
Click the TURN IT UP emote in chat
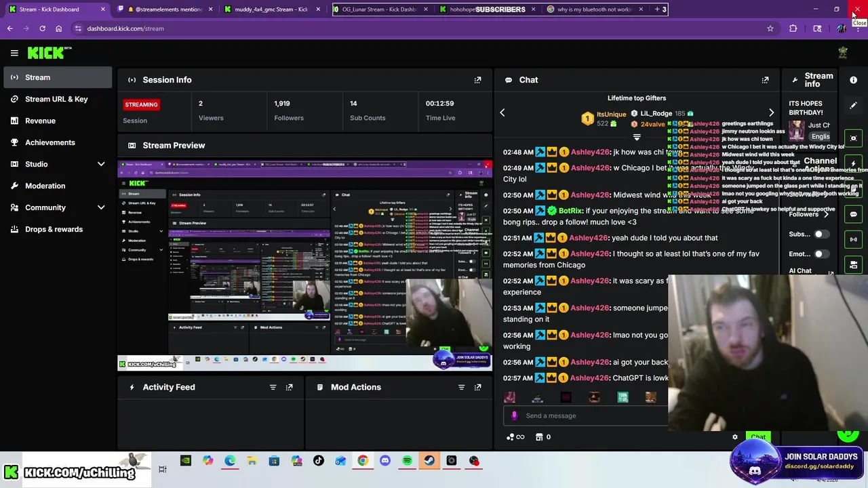[x=623, y=397]
